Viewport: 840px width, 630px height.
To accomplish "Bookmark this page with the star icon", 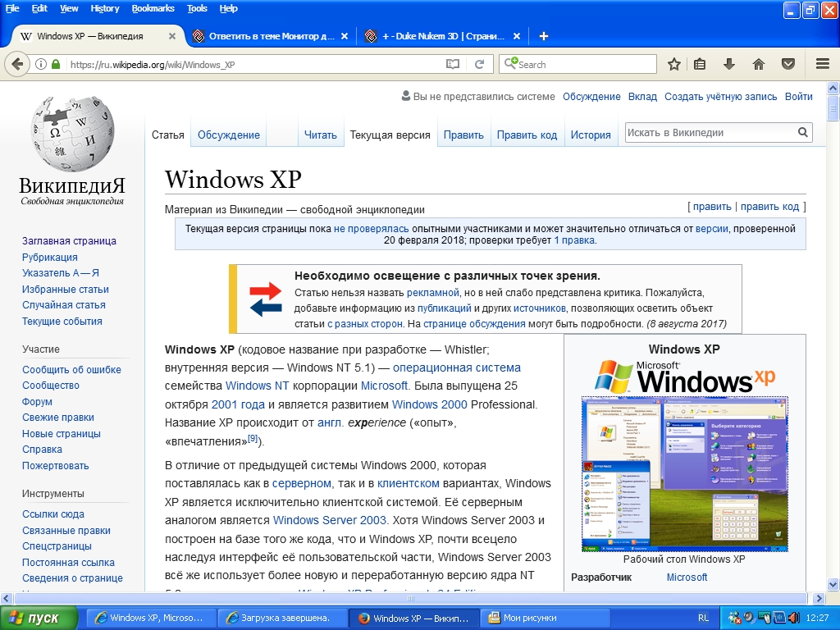I will (x=674, y=64).
